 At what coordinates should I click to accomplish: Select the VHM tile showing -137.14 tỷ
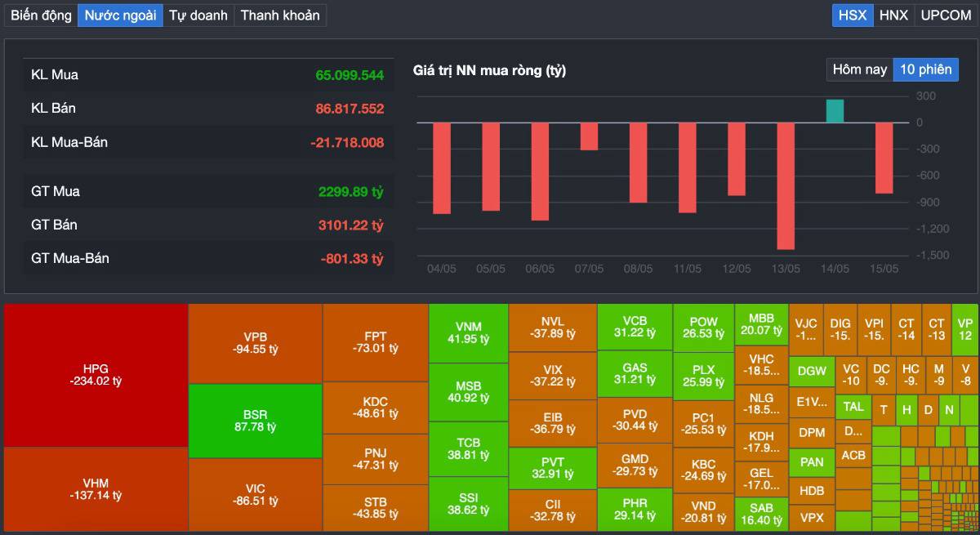(96, 489)
